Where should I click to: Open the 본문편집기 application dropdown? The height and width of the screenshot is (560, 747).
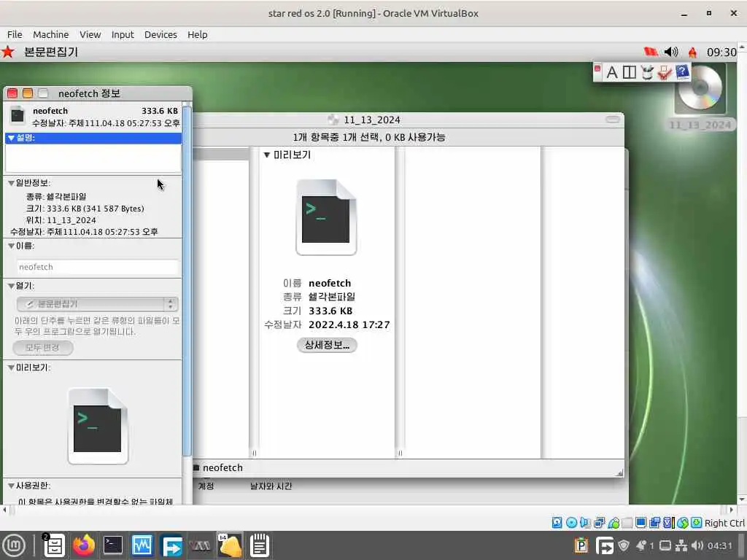click(x=97, y=304)
